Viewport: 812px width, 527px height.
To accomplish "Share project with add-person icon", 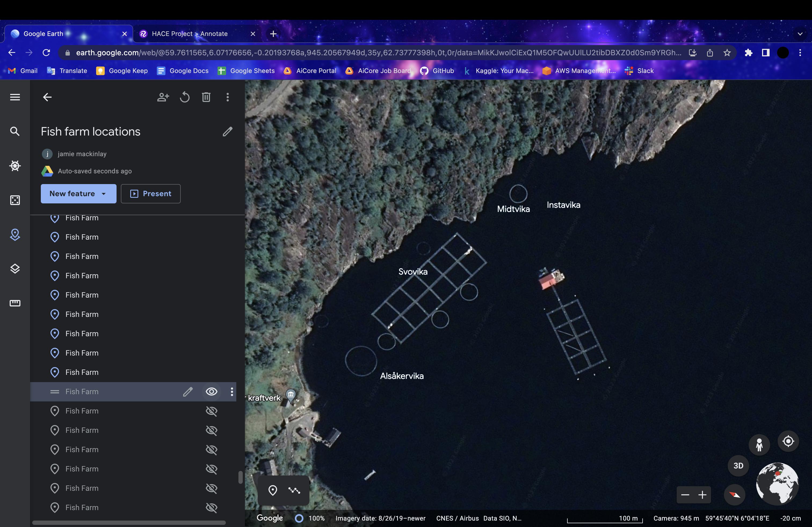I will (163, 97).
